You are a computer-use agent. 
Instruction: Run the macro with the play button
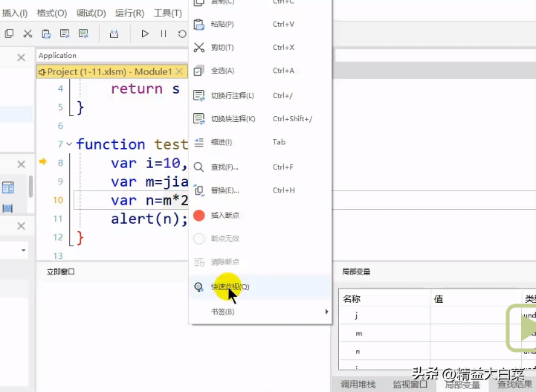[145, 33]
